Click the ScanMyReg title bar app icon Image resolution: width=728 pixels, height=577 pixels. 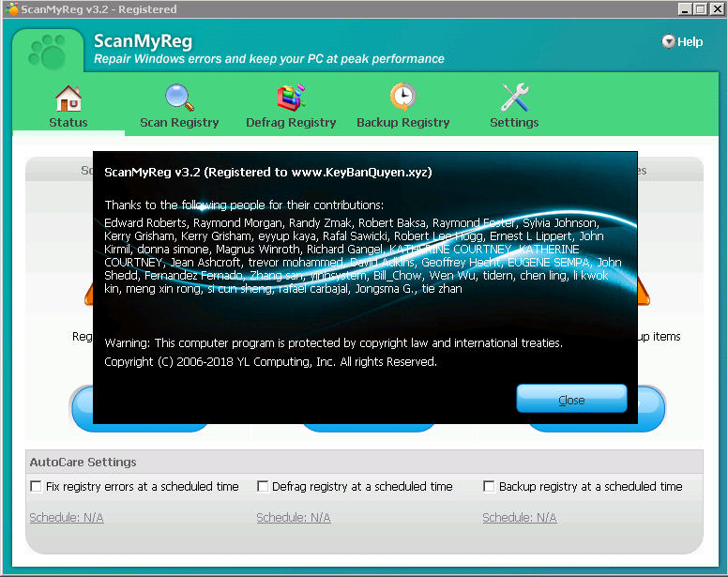pos(11,8)
